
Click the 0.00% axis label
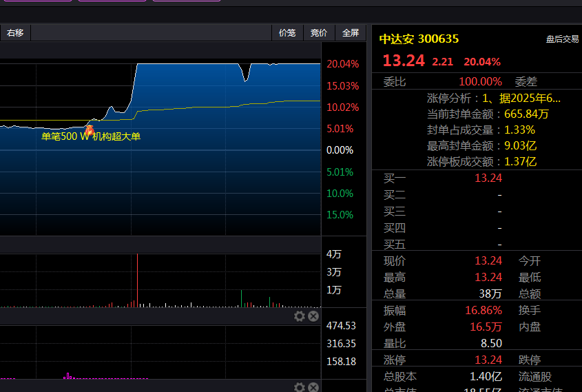(340, 150)
